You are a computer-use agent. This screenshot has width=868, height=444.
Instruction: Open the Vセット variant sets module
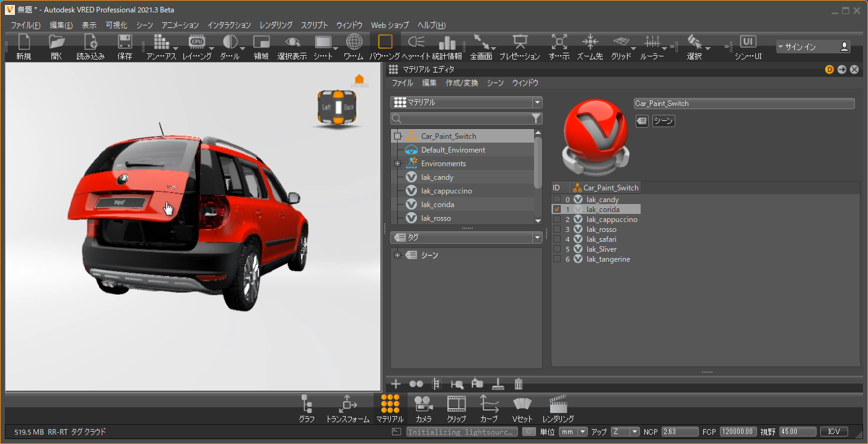point(522,404)
